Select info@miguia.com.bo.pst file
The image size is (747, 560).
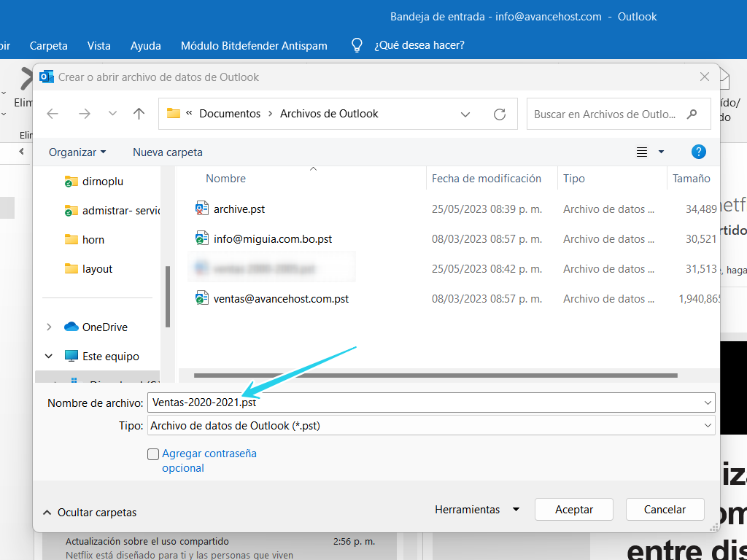273,239
